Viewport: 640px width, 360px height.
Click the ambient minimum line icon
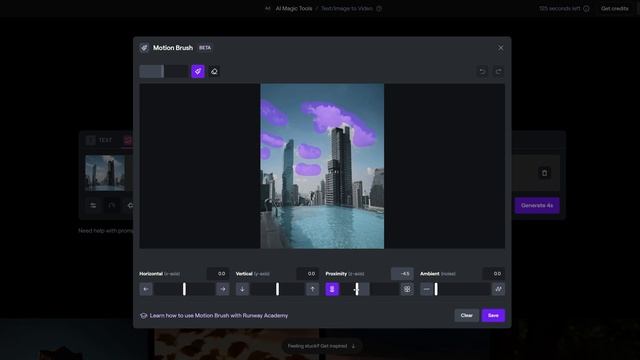[x=427, y=289]
